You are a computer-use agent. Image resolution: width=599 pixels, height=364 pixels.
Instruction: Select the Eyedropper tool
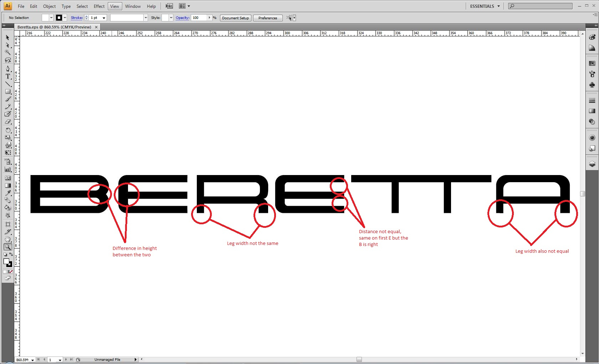coord(7,193)
